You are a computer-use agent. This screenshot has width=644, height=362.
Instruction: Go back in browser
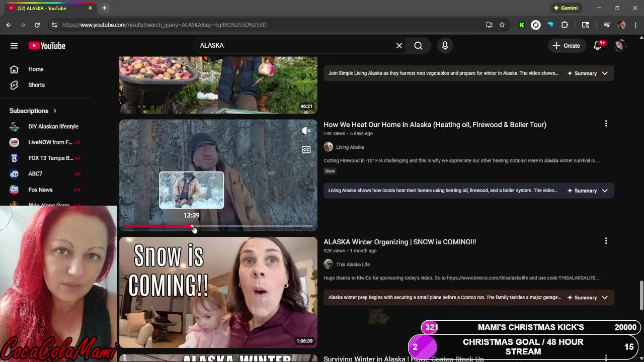[9, 25]
